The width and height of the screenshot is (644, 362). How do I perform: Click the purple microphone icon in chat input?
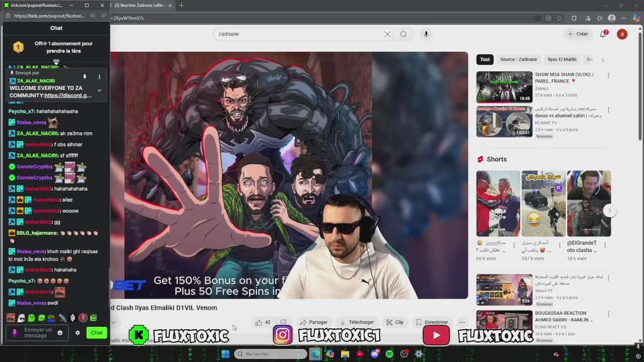15,333
